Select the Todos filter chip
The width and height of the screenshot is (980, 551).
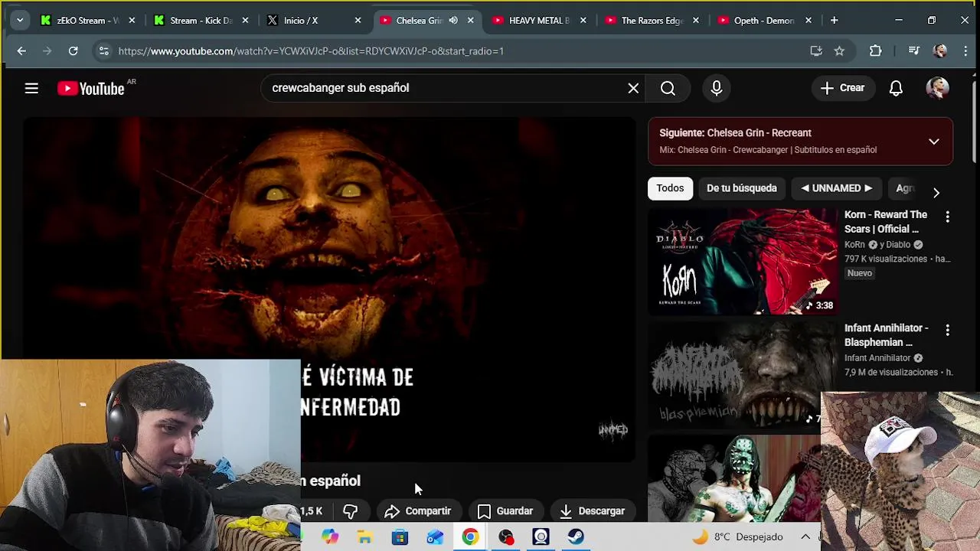(x=670, y=188)
